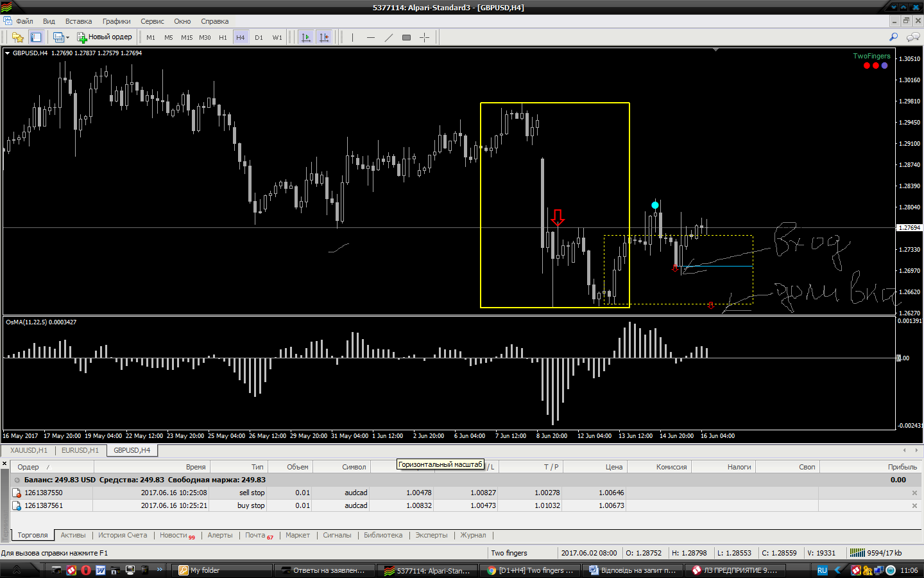This screenshot has height=578, width=924.
Task: Open the Почта terminal tab
Action: [258, 535]
